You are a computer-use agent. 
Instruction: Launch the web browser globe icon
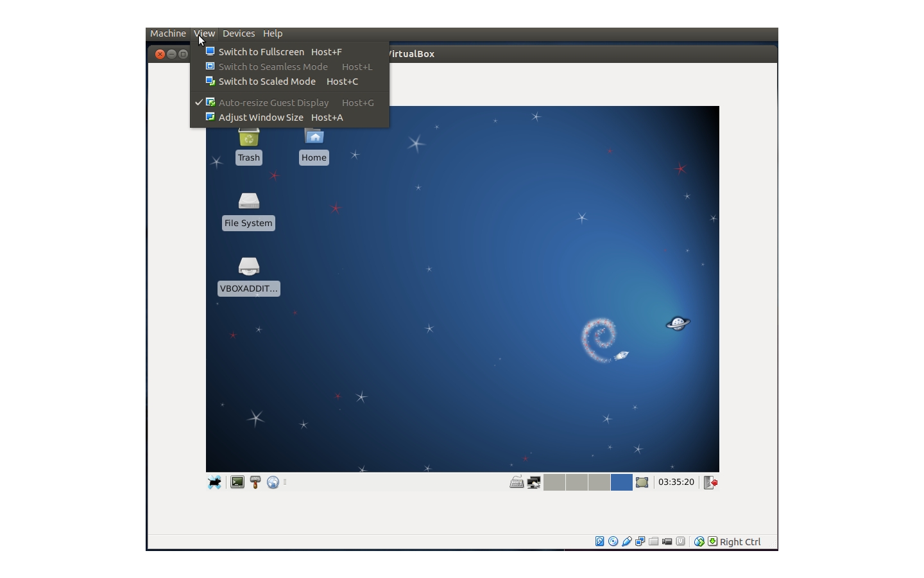273,482
